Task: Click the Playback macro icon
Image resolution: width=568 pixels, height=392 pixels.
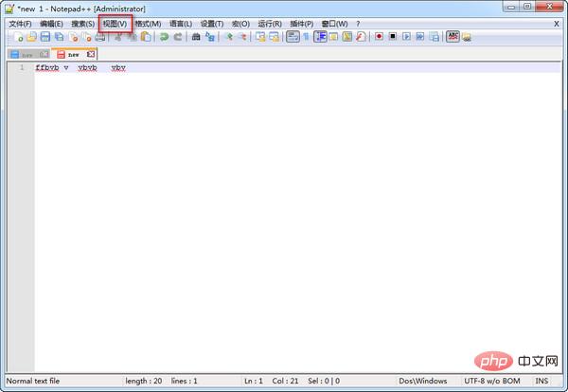Action: [406, 37]
